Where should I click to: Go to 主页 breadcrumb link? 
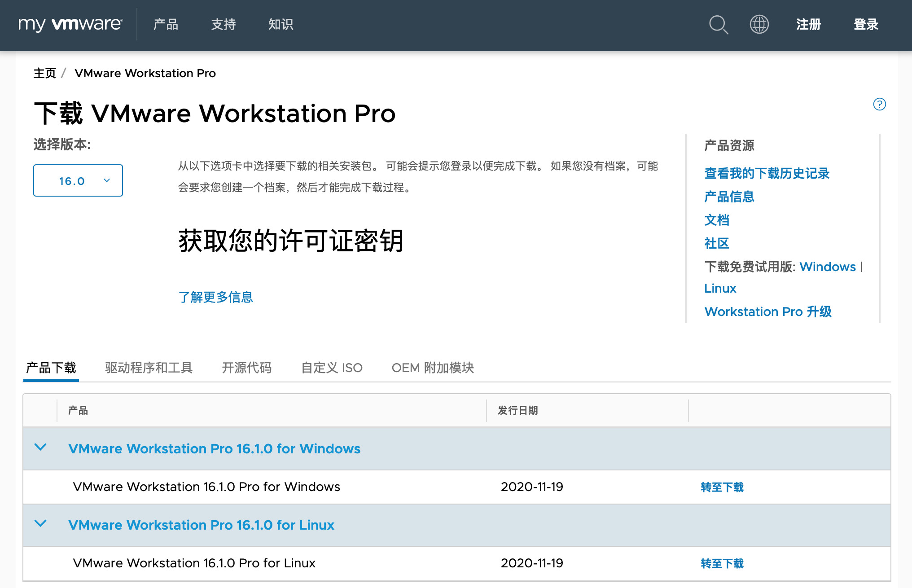(44, 73)
